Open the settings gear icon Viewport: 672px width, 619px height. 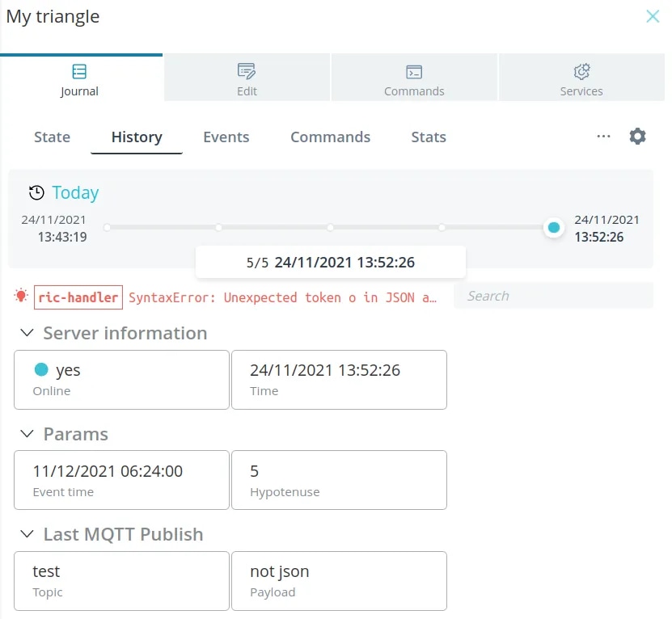(637, 137)
